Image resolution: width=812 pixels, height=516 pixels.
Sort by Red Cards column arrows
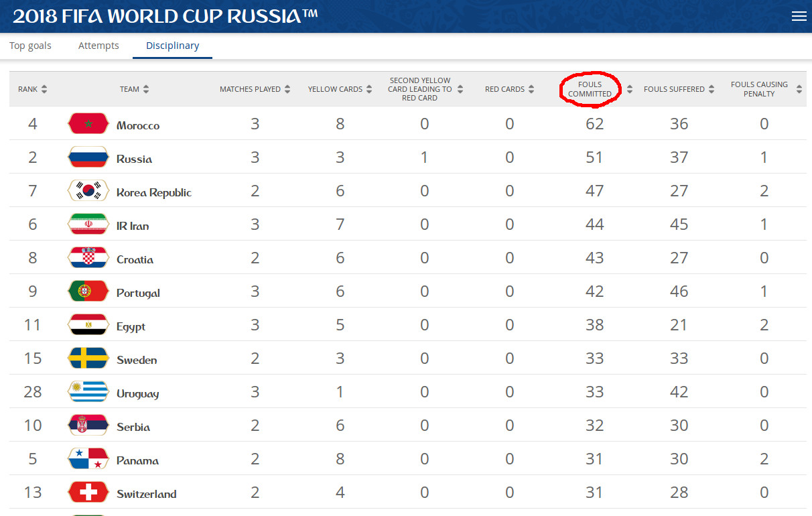click(531, 89)
